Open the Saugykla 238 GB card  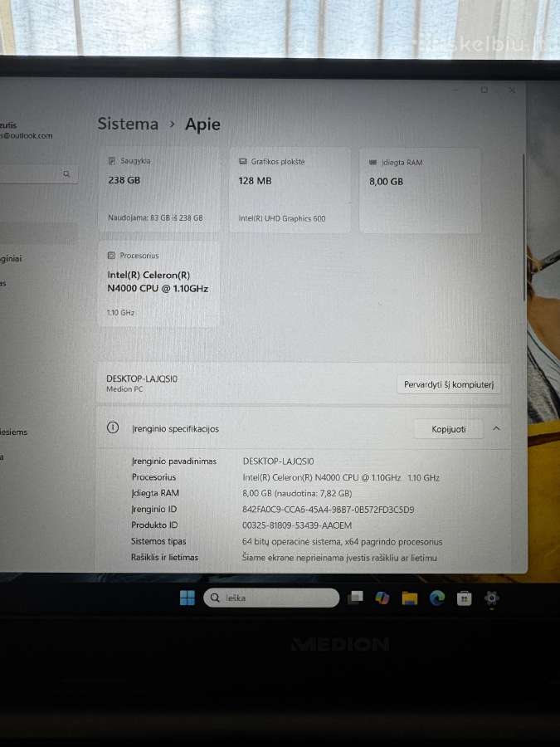point(158,189)
